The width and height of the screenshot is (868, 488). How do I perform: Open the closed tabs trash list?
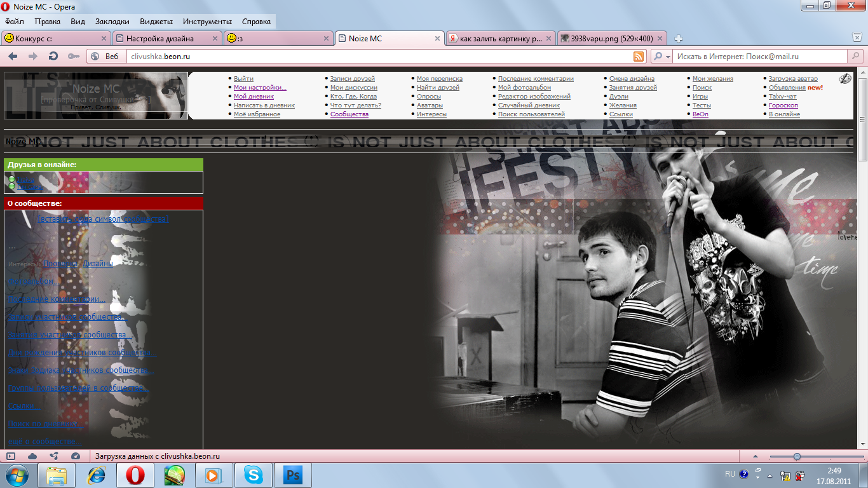point(857,38)
